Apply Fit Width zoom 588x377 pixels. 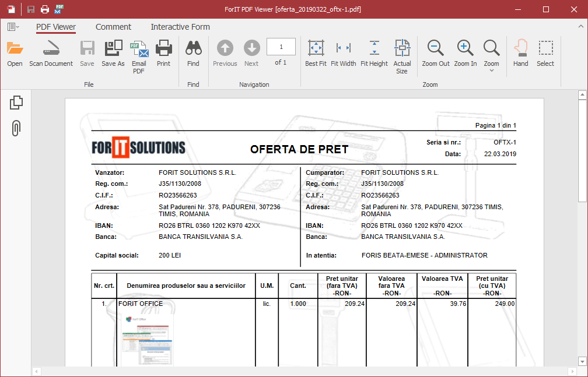tap(343, 48)
